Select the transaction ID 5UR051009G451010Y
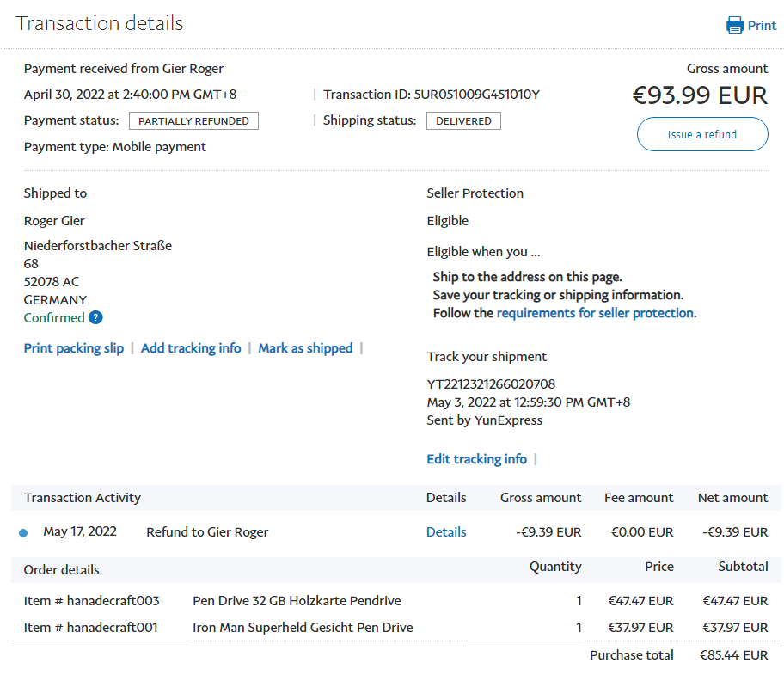 tap(476, 95)
